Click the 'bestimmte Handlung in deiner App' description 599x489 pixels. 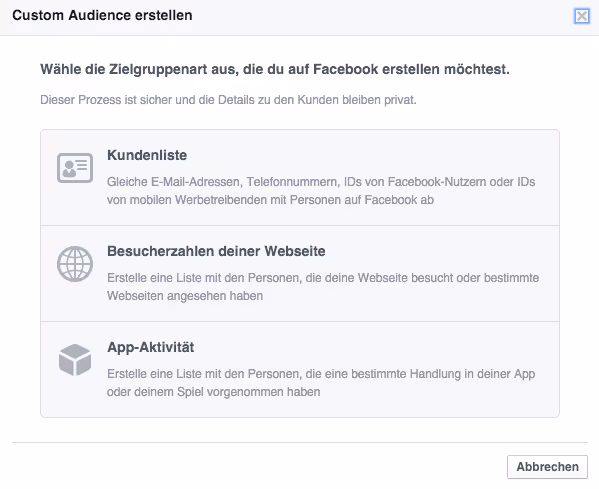[321, 382]
